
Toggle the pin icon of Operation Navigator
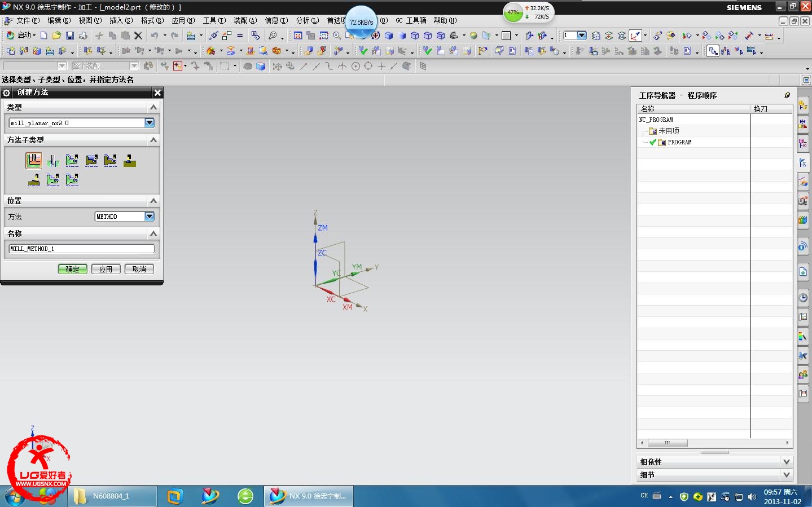coord(787,95)
